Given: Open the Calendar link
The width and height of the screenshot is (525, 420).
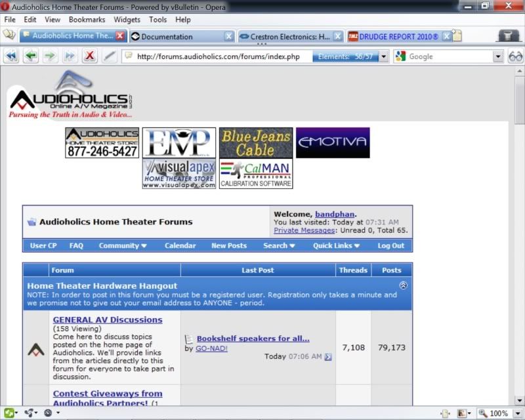Looking at the screenshot, I should pyautogui.click(x=180, y=245).
